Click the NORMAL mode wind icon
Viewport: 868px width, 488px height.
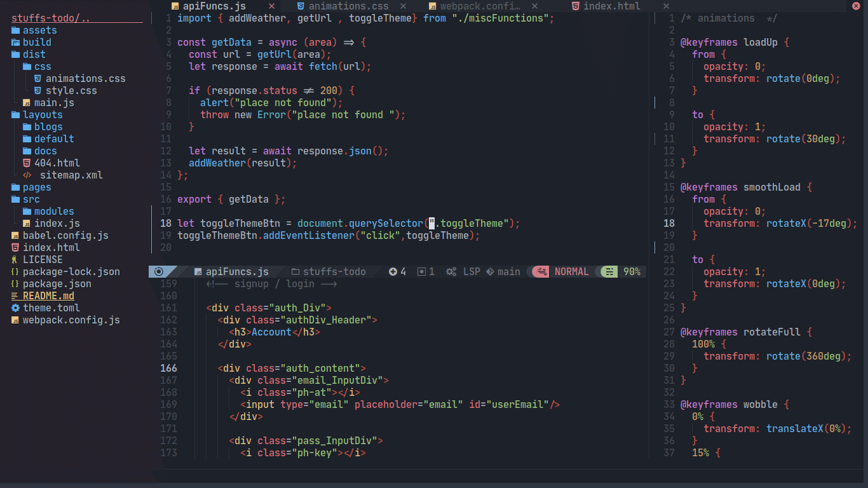click(542, 272)
